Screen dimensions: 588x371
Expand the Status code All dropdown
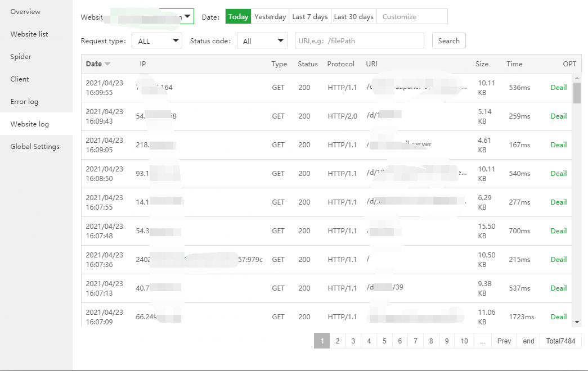tap(262, 41)
